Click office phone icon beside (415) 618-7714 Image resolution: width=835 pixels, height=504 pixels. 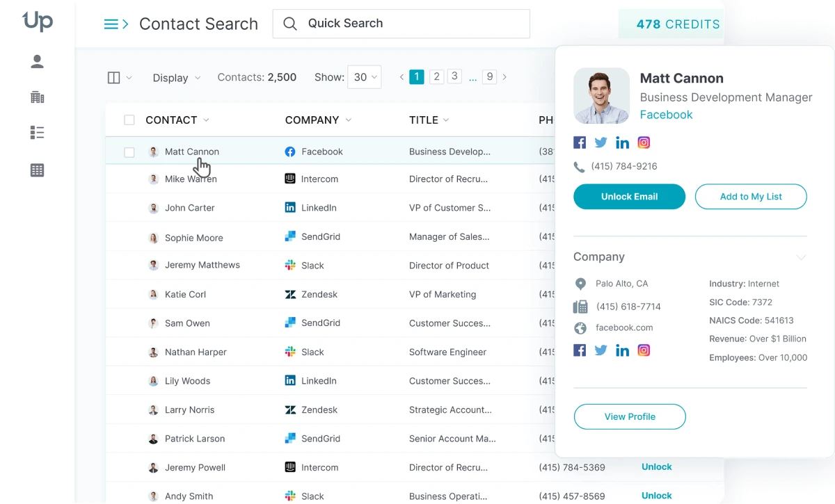pos(580,307)
